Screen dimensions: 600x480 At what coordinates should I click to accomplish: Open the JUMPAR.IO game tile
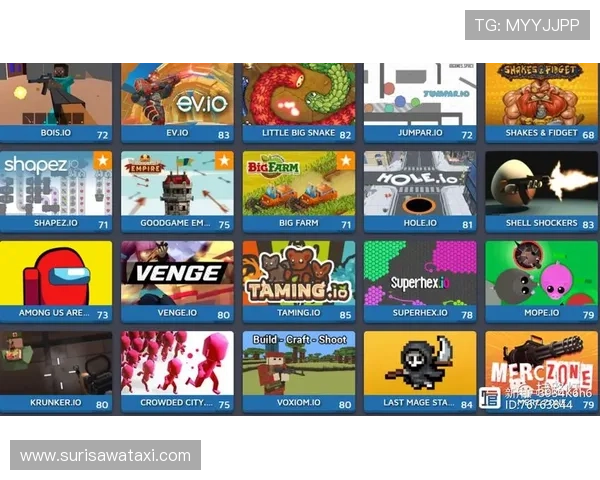tap(419, 95)
